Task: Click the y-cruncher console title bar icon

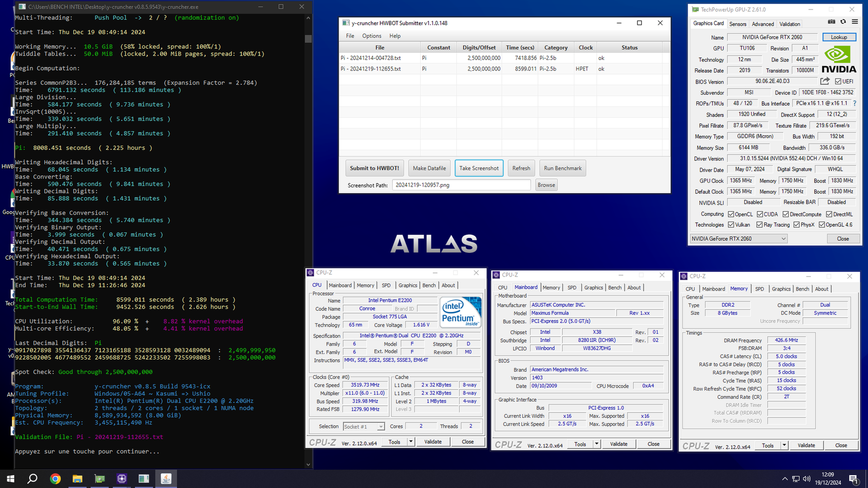Action: pyautogui.click(x=22, y=7)
